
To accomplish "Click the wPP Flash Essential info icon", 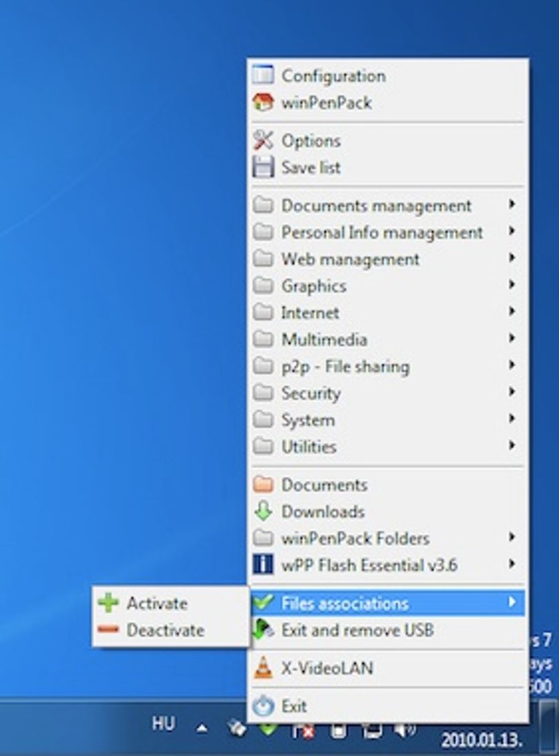I will click(x=263, y=565).
